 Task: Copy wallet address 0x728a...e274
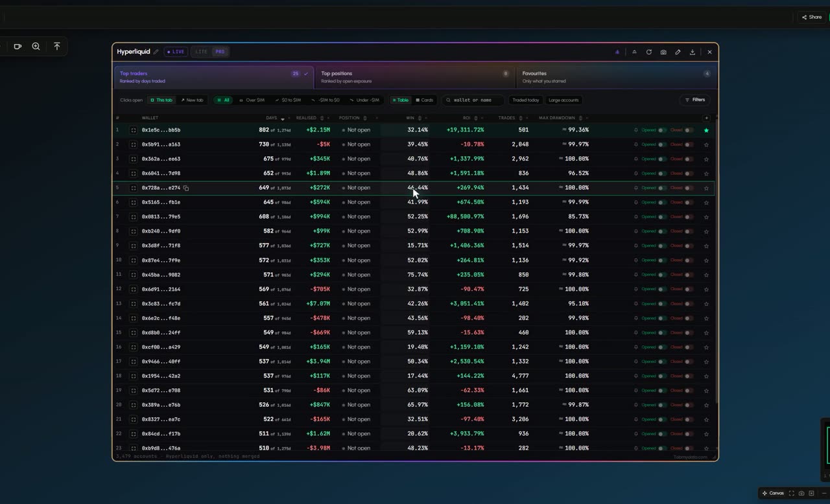pyautogui.click(x=186, y=188)
